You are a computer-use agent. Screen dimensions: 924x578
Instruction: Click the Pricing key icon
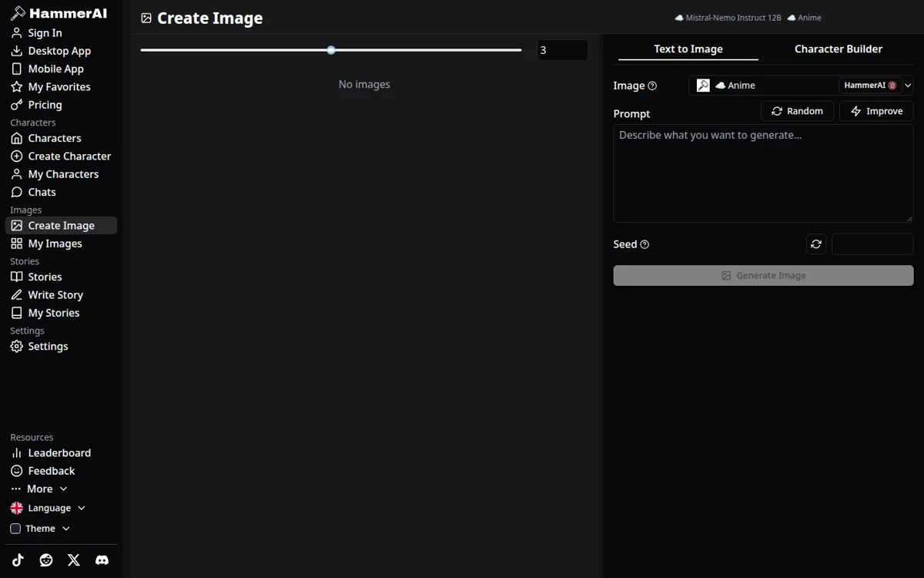17,105
